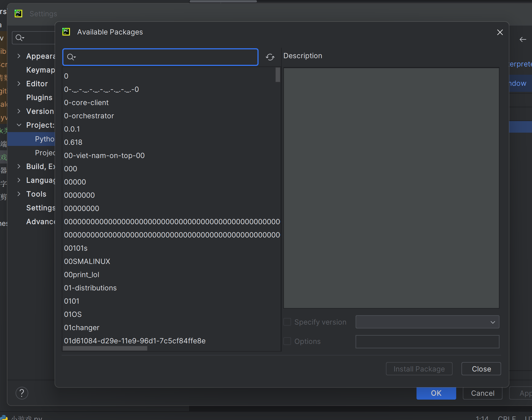This screenshot has width=532, height=420.
Task: Select package "00000000"
Action: 171,208
